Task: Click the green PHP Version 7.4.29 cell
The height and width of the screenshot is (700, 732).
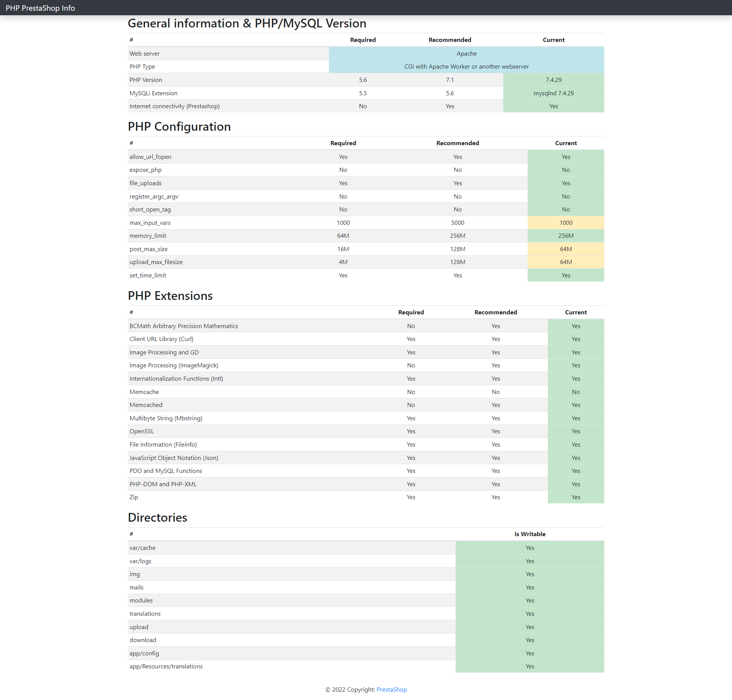Action: [554, 80]
